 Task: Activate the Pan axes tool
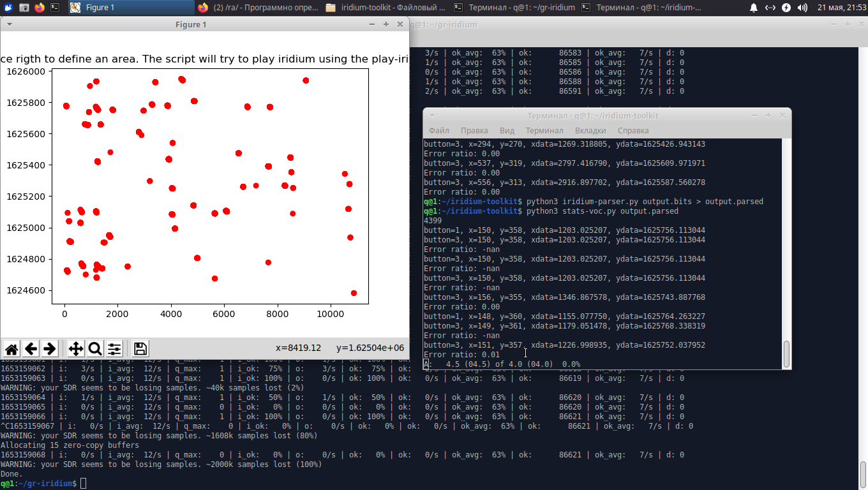(x=76, y=348)
